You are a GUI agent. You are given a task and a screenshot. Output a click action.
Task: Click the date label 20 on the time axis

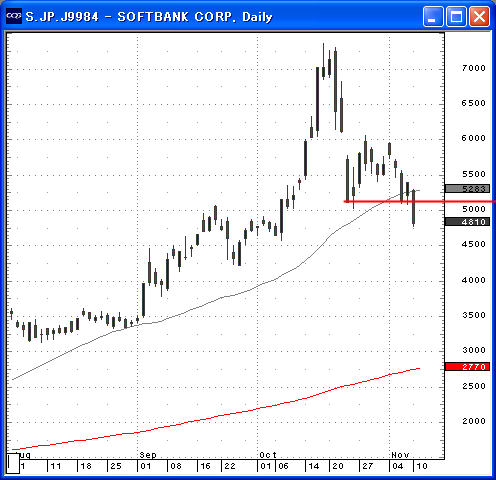338,466
